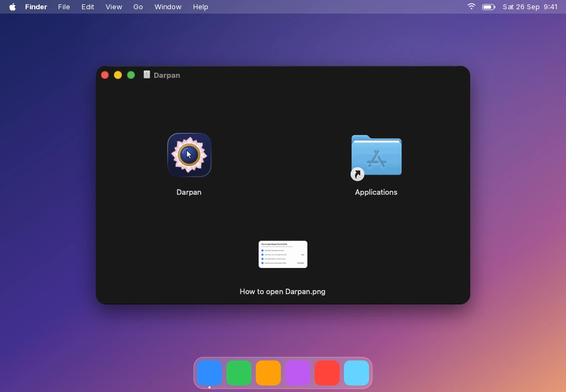Viewport: 566px width, 392px height.
Task: Click the Wi-Fi status icon
Action: point(471,7)
